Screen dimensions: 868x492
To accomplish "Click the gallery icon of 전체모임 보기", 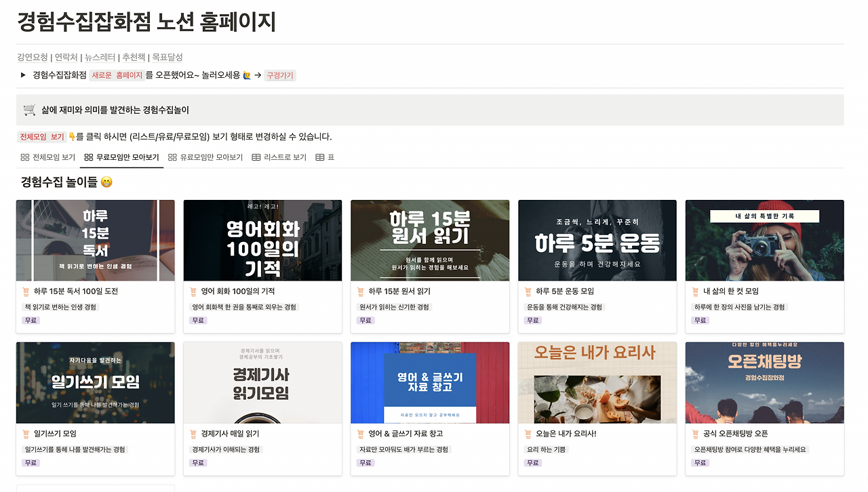I will tap(25, 157).
